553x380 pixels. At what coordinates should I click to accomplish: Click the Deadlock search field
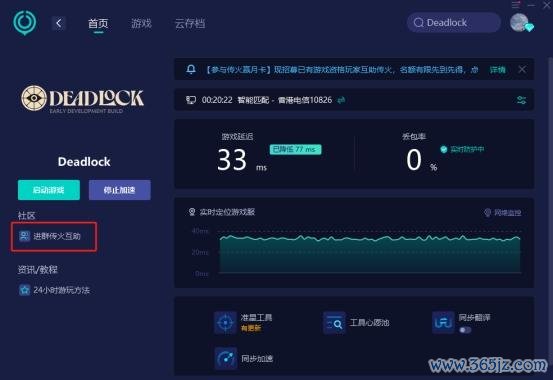454,23
